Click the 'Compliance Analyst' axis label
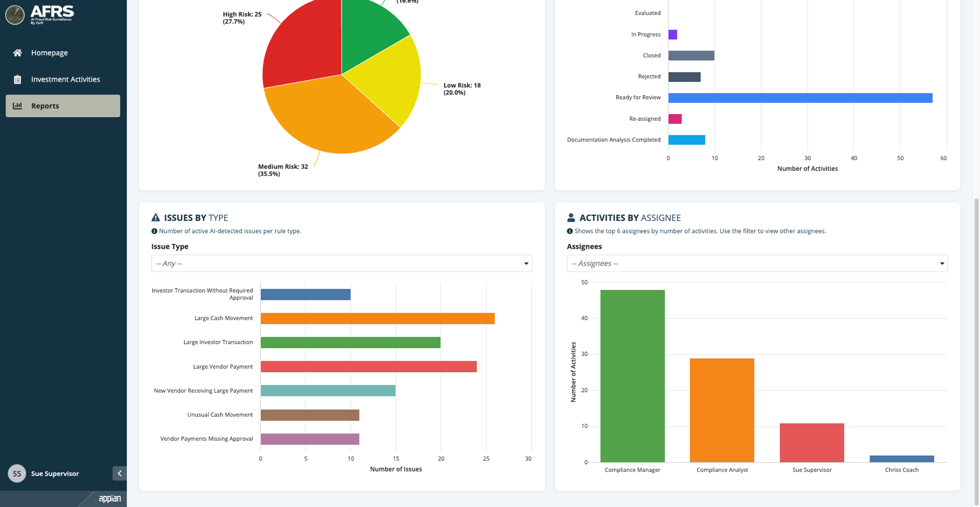The image size is (980, 507). pyautogui.click(x=722, y=470)
